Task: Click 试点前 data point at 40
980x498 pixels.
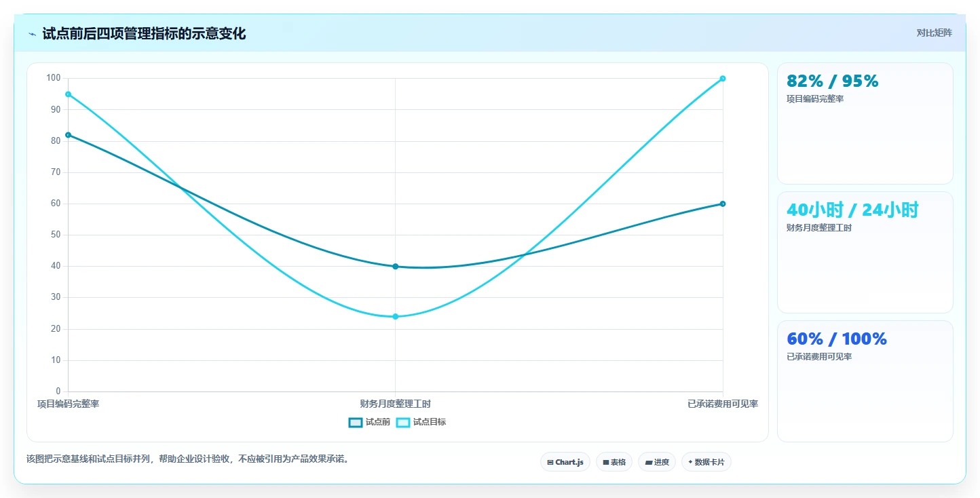Action: pyautogui.click(x=396, y=267)
